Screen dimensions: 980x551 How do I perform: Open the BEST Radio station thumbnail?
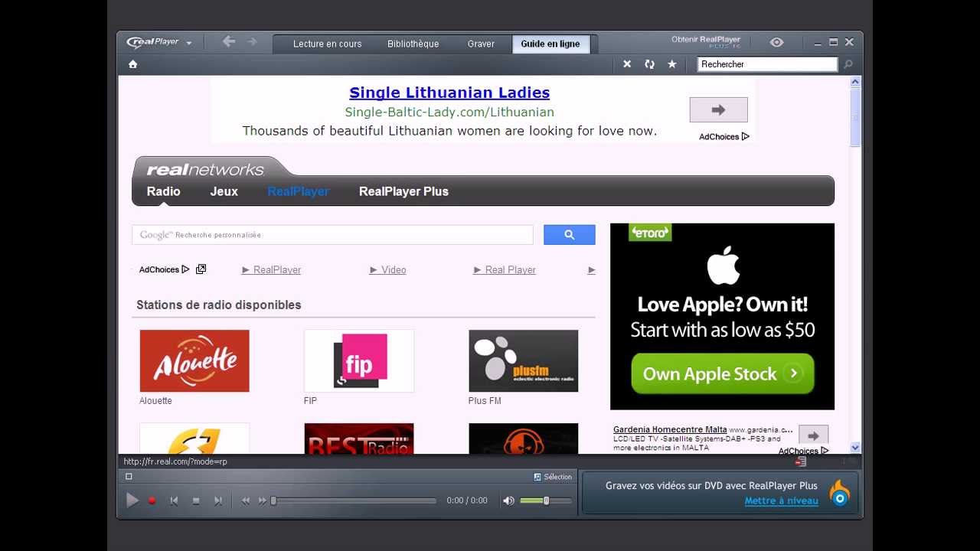359,439
